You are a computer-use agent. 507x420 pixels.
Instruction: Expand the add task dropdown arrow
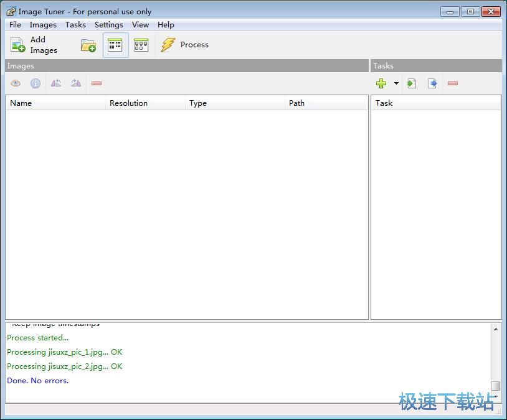396,83
